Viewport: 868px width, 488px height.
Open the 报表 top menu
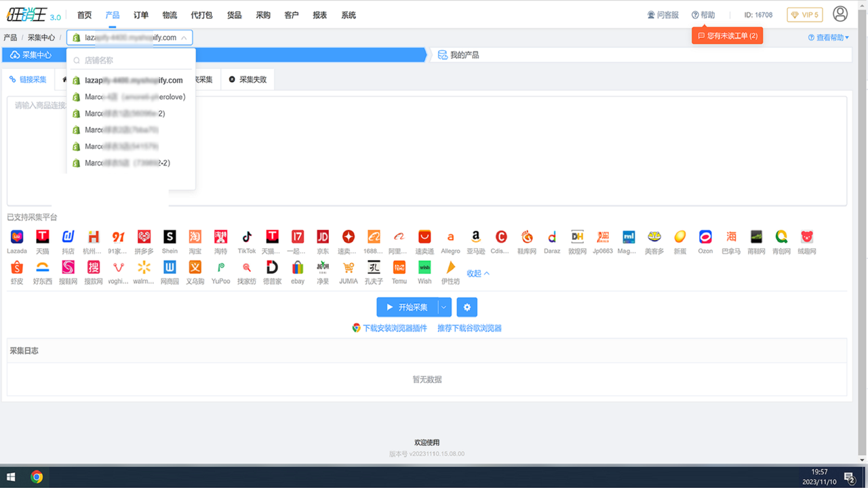pyautogui.click(x=320, y=15)
